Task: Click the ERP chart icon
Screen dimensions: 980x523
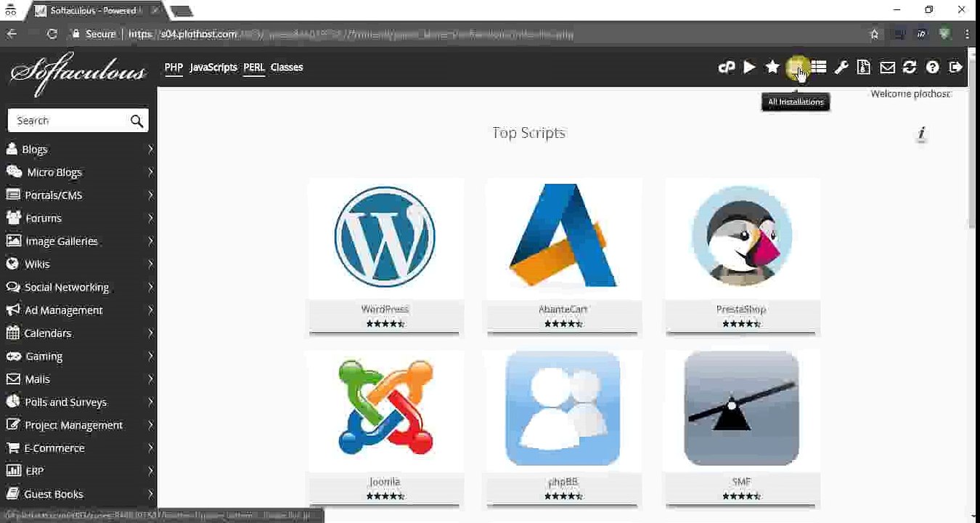Action: tap(12, 471)
